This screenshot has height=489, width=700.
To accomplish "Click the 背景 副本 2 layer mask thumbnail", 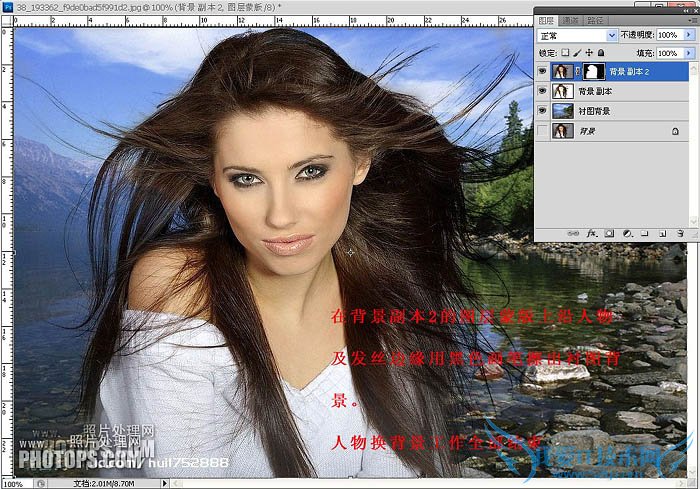I will click(594, 71).
